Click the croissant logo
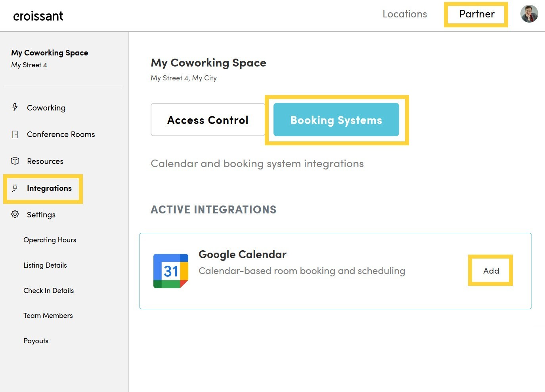Viewport: 545px width, 392px height. click(x=38, y=15)
